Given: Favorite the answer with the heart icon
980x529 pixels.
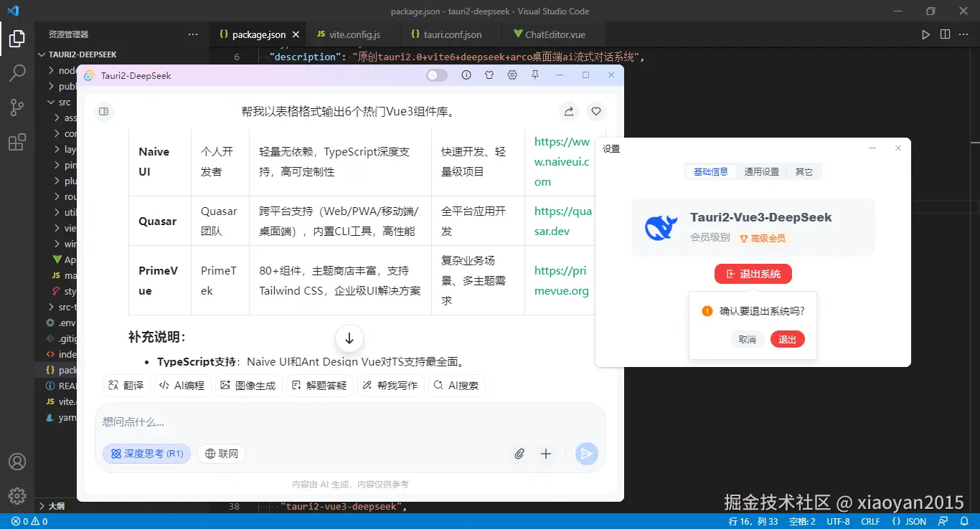Looking at the screenshot, I should (595, 111).
